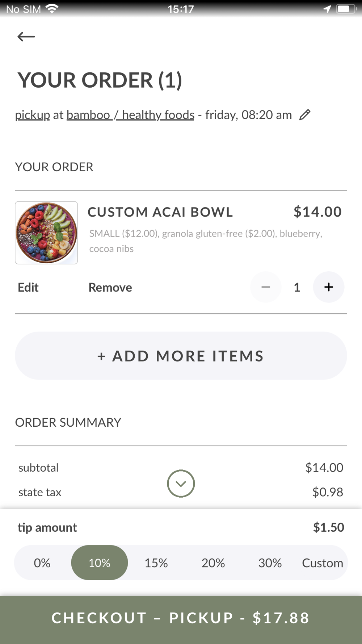Screen dimensions: 362x644
Task: Increase acai bowl quantity with plus
Action: (x=328, y=287)
